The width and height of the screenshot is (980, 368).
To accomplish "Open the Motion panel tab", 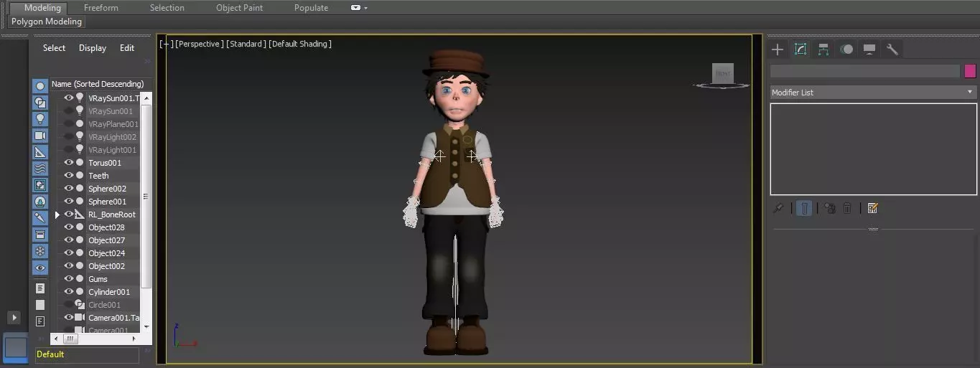I will 846,49.
